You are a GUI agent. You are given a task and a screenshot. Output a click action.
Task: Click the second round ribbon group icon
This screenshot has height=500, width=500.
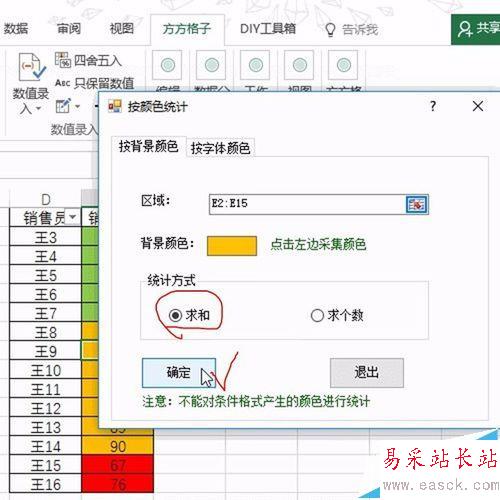tap(211, 65)
